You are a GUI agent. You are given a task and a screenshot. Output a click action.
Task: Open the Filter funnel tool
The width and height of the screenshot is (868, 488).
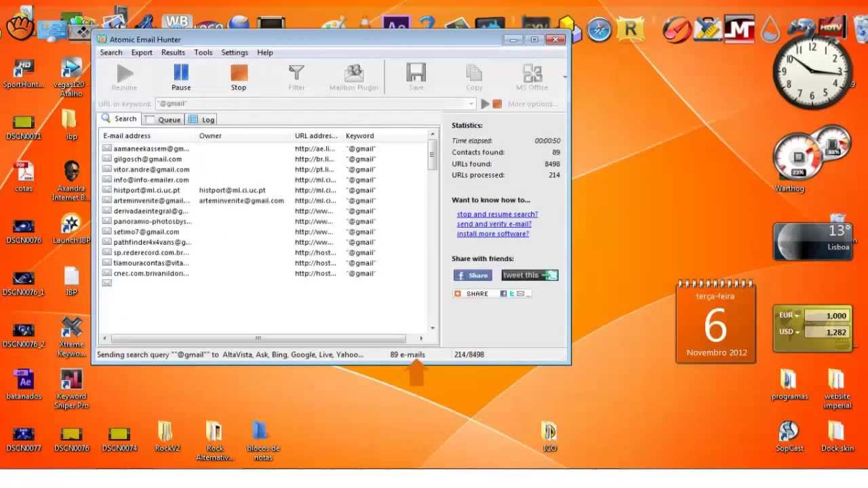[296, 77]
